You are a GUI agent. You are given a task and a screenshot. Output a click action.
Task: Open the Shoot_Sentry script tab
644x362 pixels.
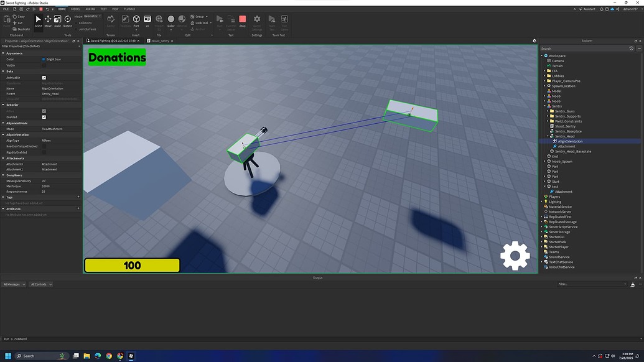pos(159,40)
